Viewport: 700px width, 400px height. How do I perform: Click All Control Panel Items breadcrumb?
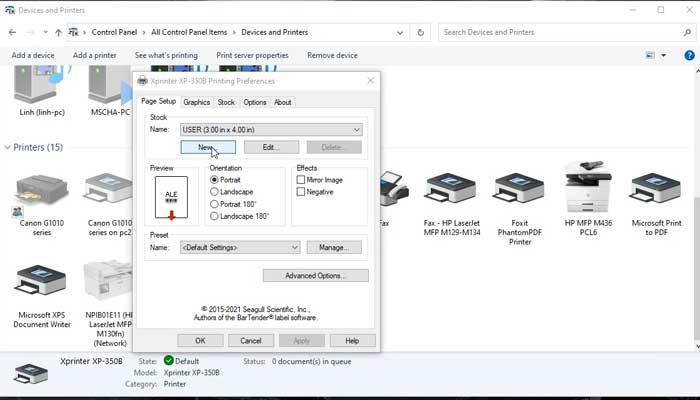[x=189, y=32]
